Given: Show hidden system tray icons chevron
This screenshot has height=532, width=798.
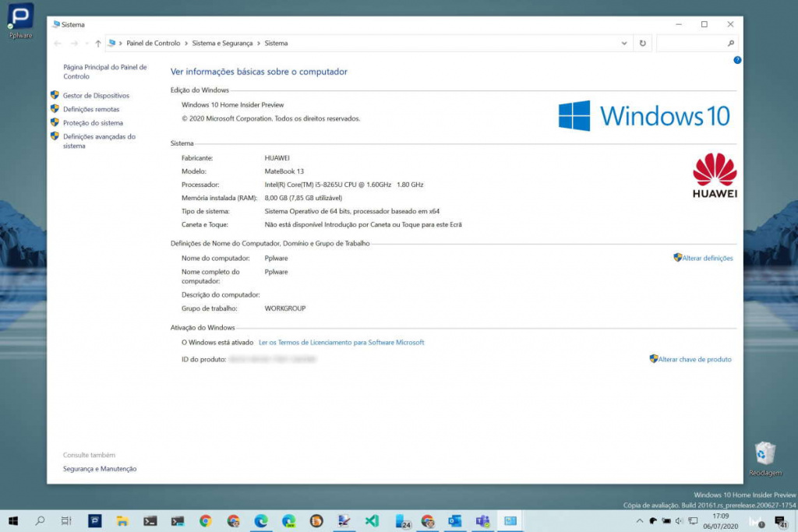Looking at the screenshot, I should tap(639, 521).
